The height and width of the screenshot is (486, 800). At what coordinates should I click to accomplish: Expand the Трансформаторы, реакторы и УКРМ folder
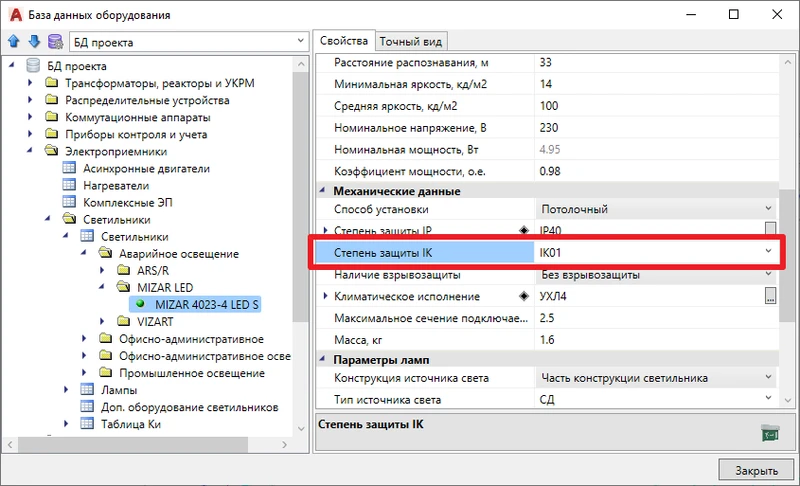coord(30,83)
